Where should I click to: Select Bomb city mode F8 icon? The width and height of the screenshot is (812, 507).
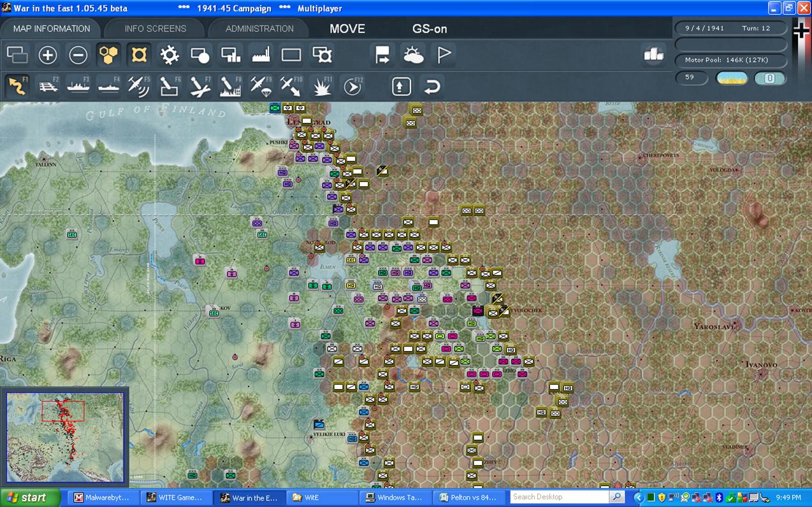(231, 86)
